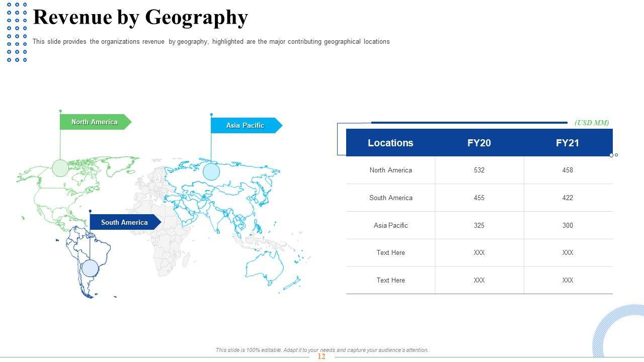Click the Asia Pacific blue flag label
Viewport: 644px width, 362px height.
point(245,126)
